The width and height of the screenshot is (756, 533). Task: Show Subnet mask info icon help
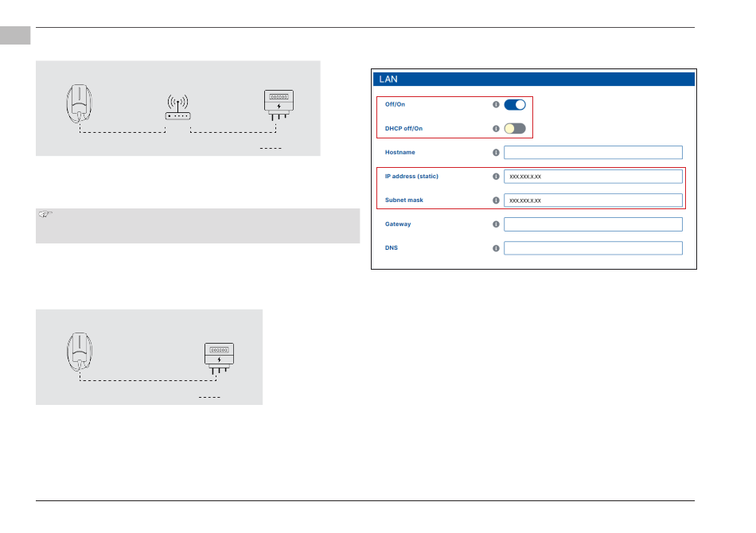coord(496,200)
